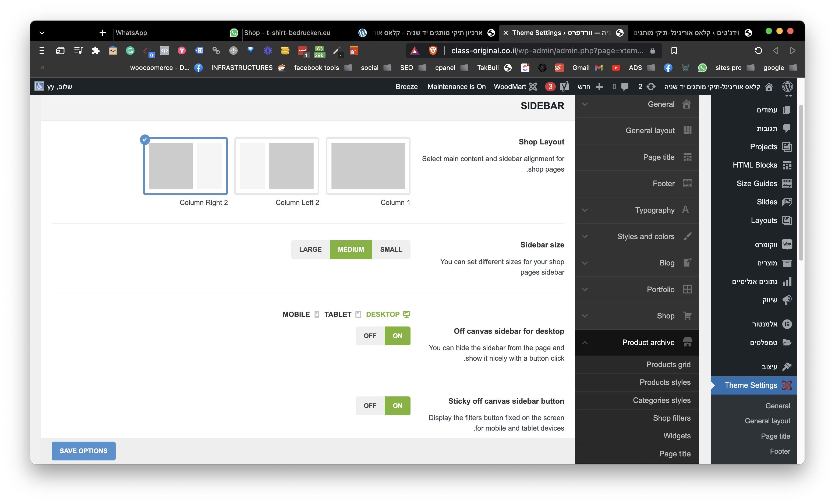Reload the page with the refresh icon
The width and height of the screenshot is (835, 504).
point(758,51)
